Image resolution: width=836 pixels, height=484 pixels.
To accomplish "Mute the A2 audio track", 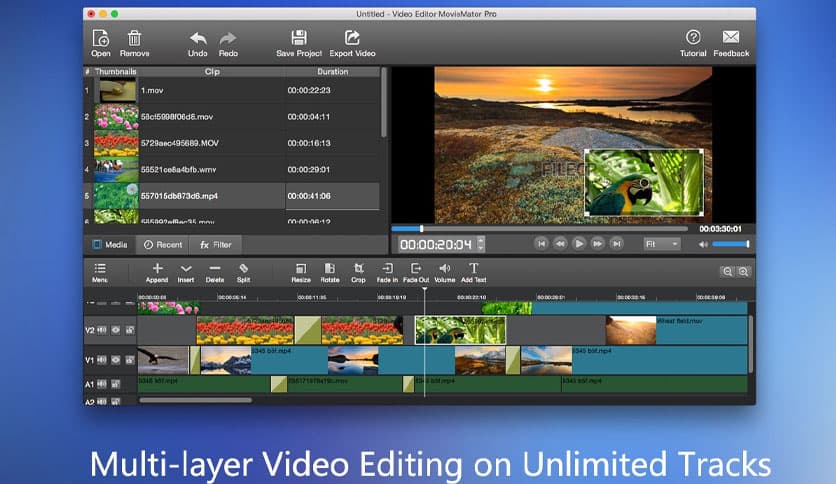I will click(102, 401).
